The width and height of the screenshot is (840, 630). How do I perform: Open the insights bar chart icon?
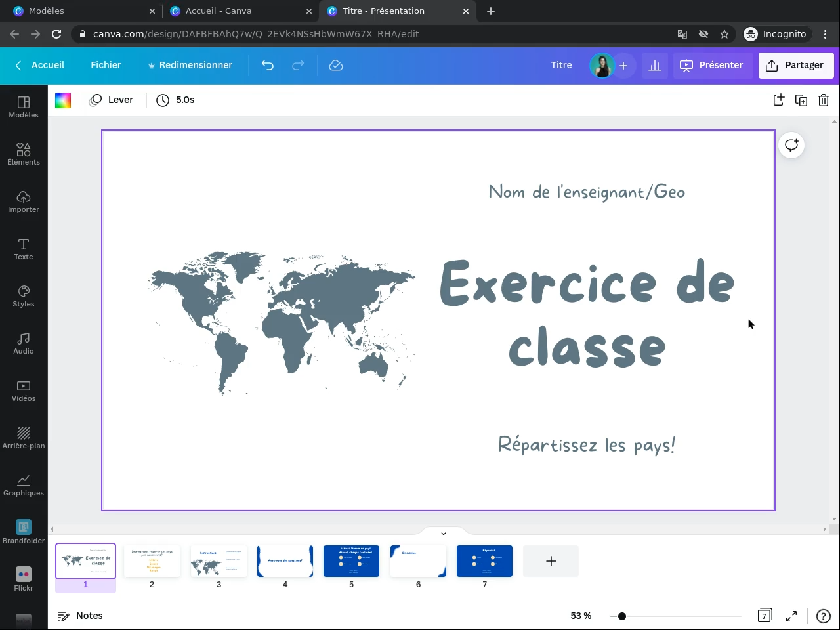(x=655, y=65)
